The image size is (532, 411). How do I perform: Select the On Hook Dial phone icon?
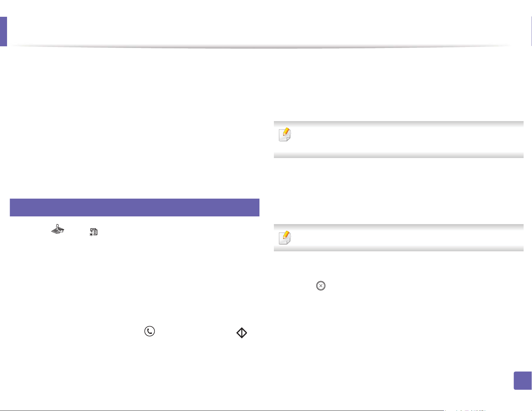tap(150, 331)
